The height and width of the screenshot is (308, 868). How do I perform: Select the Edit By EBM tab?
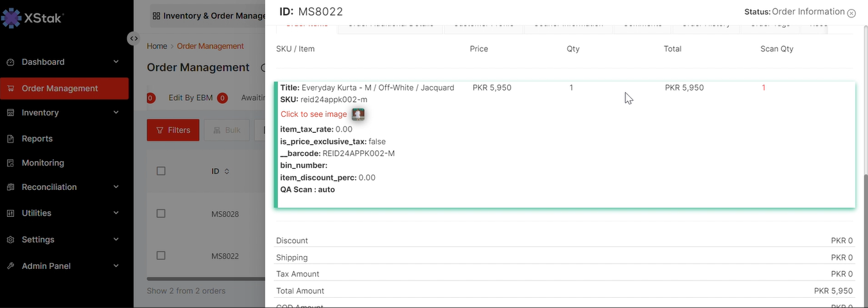tap(190, 98)
